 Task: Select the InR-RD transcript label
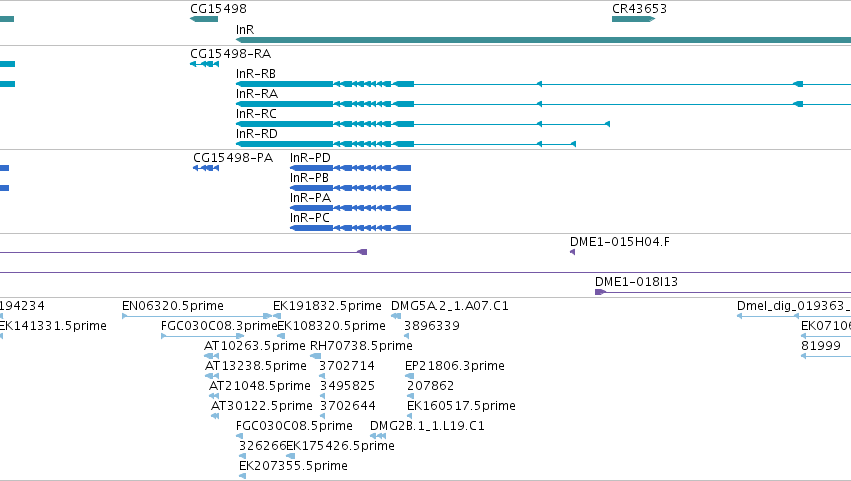pos(257,134)
